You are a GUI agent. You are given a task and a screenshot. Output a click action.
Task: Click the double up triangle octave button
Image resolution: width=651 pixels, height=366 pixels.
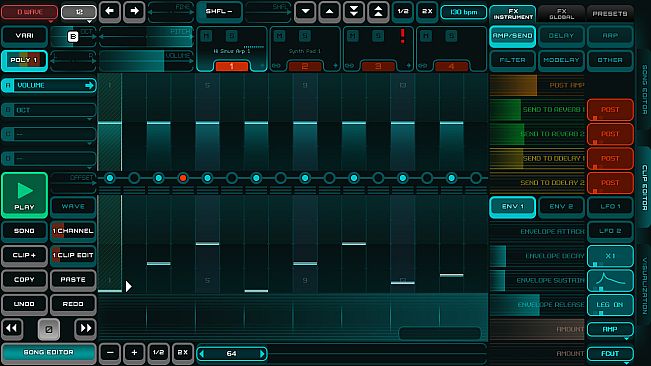click(x=378, y=12)
